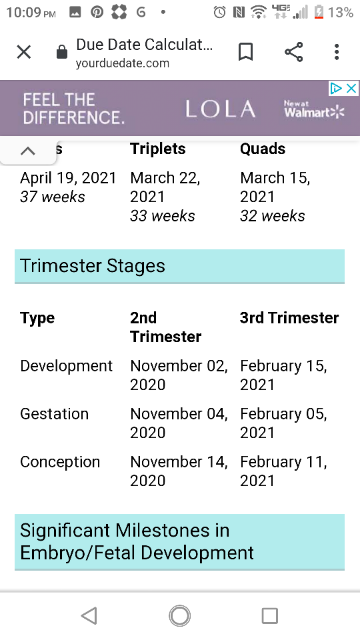Tap the alarm clock status icon

(x=220, y=13)
